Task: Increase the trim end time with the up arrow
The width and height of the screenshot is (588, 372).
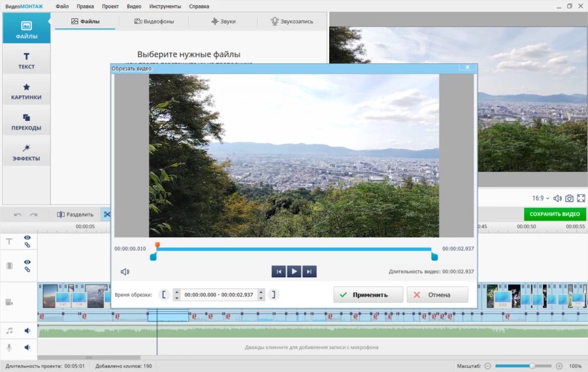Action: click(261, 292)
